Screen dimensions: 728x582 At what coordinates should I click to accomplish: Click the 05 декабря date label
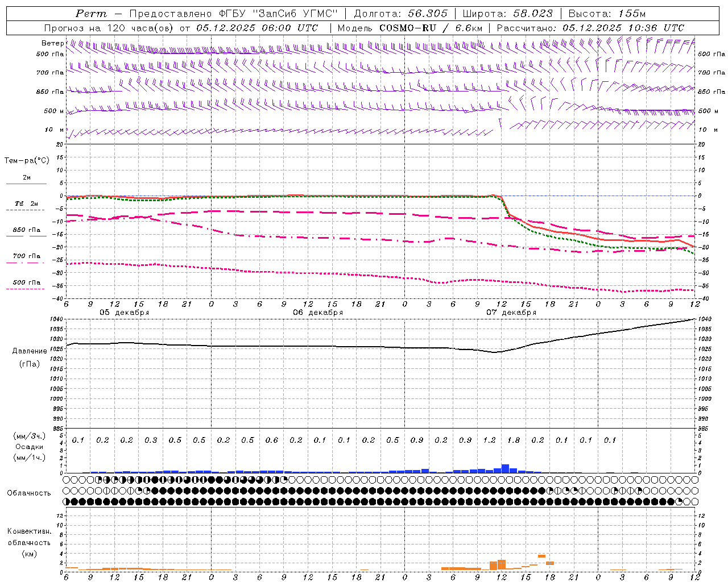125,313
